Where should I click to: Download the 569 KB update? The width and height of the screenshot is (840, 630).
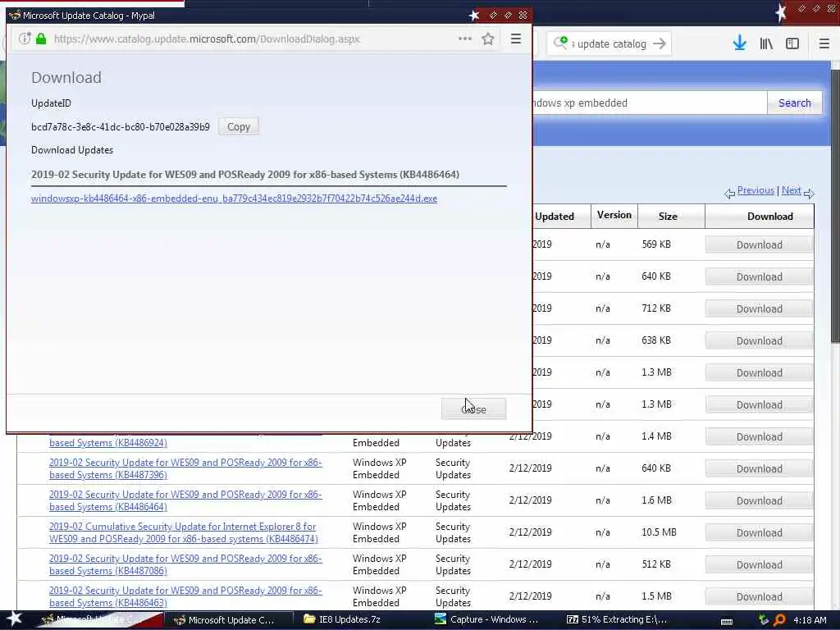point(759,244)
